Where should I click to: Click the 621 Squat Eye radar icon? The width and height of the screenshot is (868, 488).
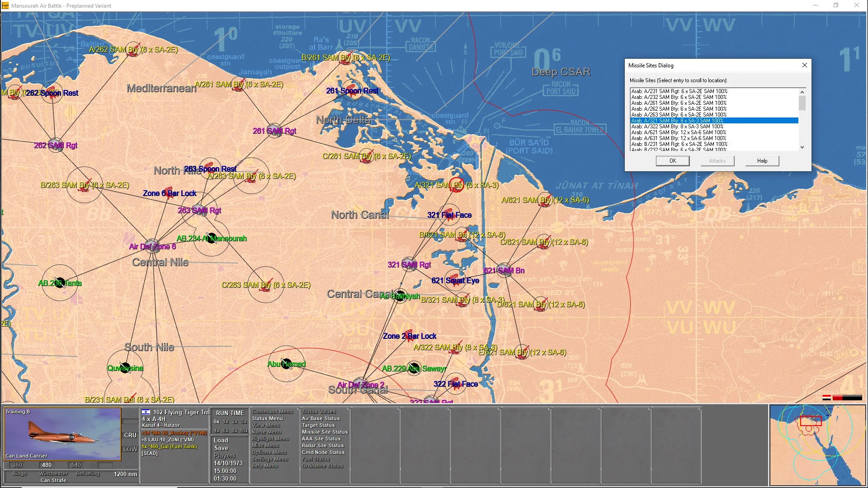tap(454, 281)
